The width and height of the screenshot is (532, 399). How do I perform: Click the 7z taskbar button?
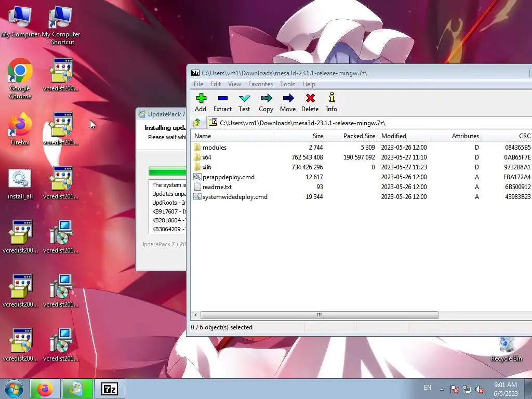110,389
